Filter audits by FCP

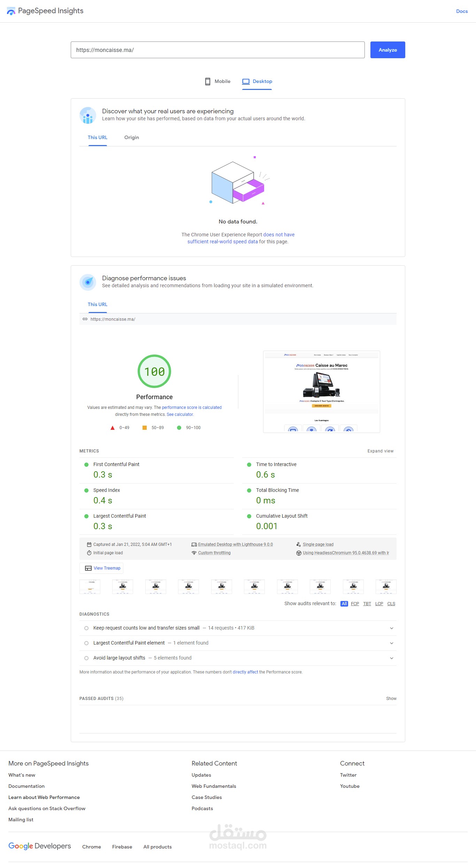pyautogui.click(x=355, y=604)
